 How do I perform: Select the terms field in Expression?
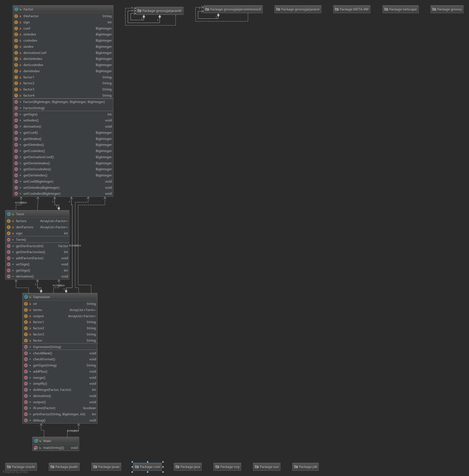(x=37, y=310)
